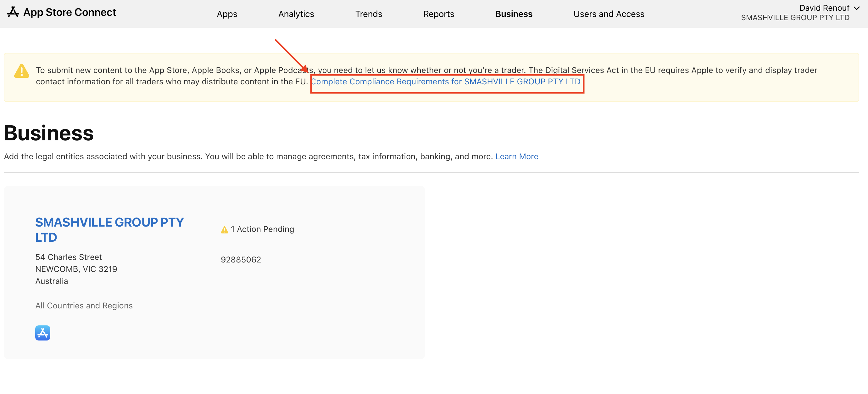The height and width of the screenshot is (394, 868).
Task: Click the 1 Action Pending status text
Action: click(262, 229)
